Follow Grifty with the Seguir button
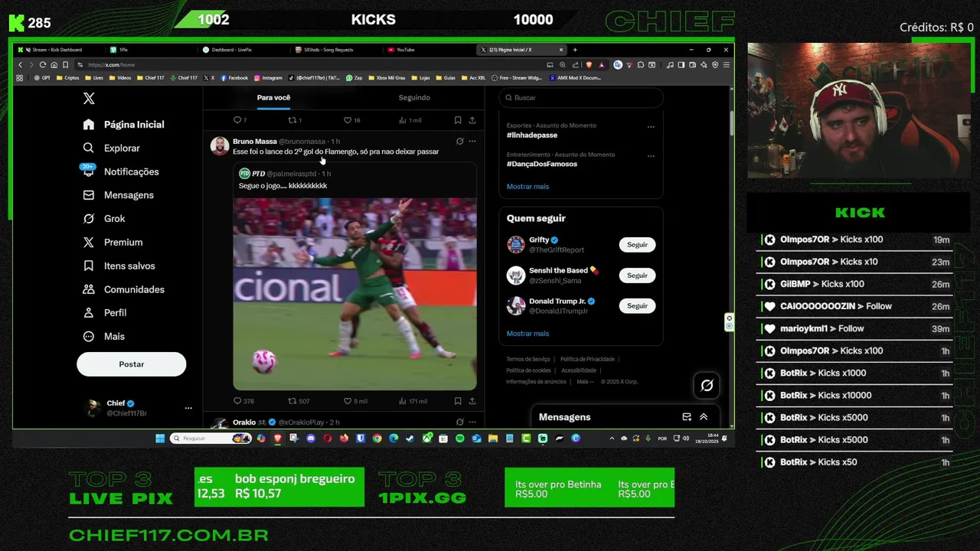The image size is (980, 551). 637,245
